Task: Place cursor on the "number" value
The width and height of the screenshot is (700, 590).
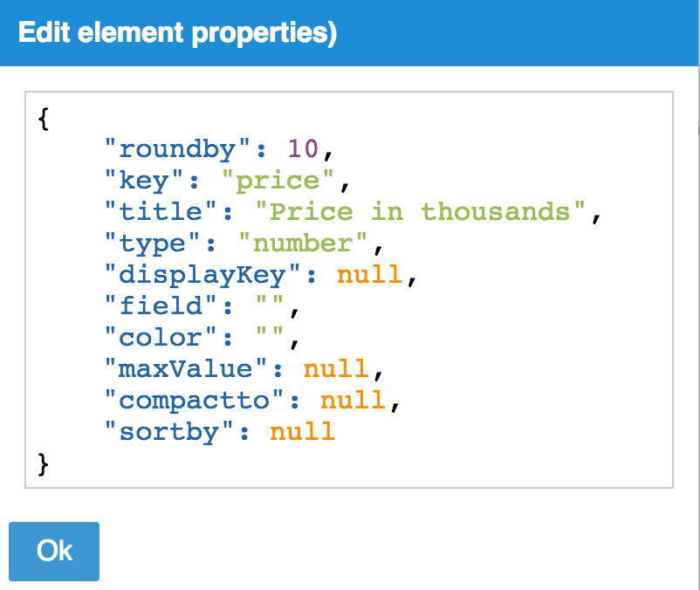Action: click(x=304, y=244)
